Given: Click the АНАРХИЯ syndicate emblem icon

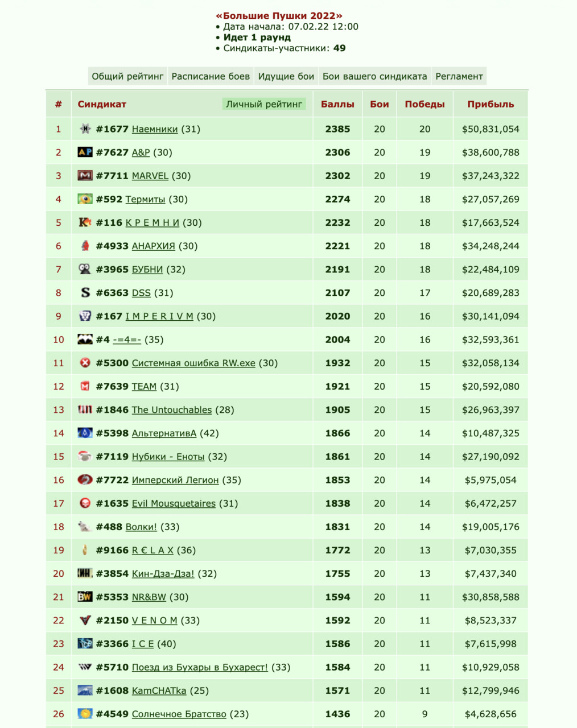Looking at the screenshot, I should 85,246.
